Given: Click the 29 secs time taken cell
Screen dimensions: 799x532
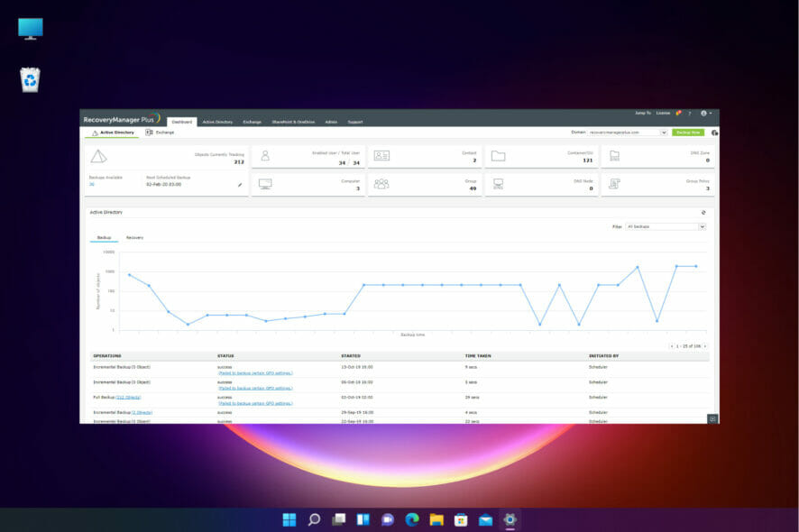Looking at the screenshot, I should 472,398.
